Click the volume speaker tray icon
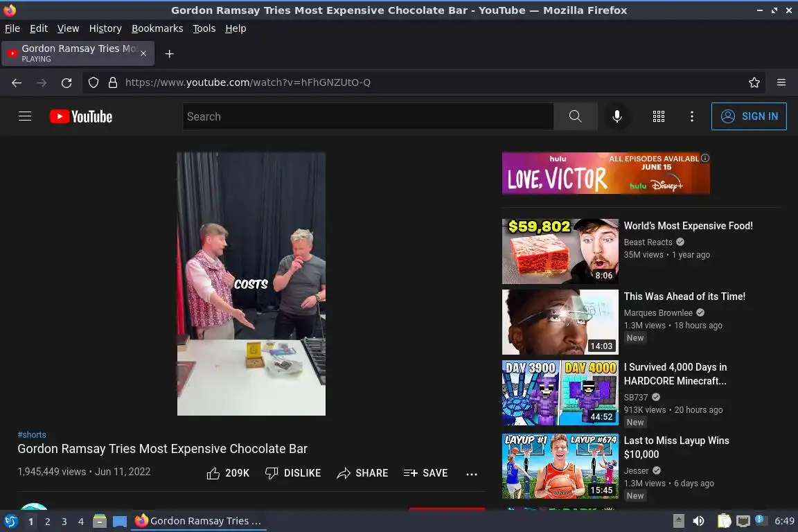Screen dimensions: 798x532 699,521
